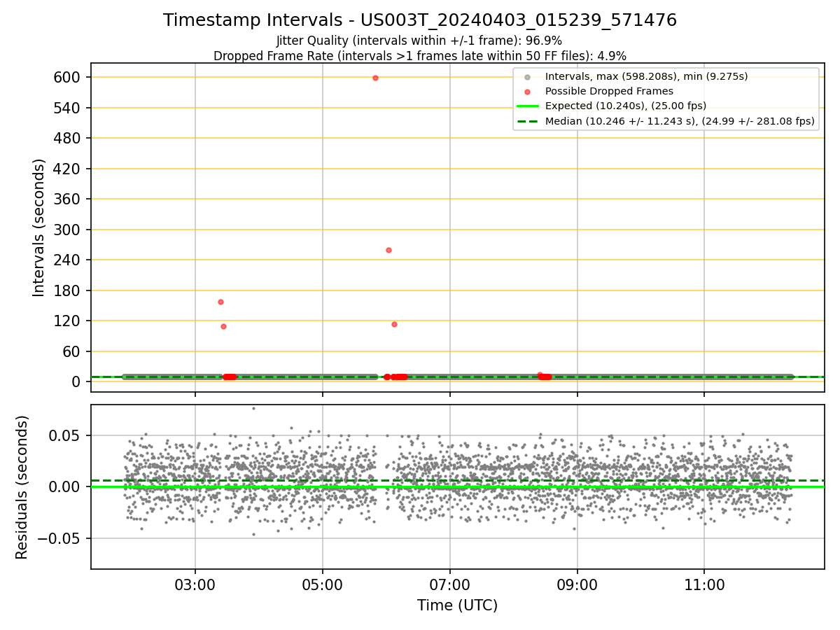Click the '11:00' x-axis tick label
Screen dimensions: 840x630
(x=704, y=584)
